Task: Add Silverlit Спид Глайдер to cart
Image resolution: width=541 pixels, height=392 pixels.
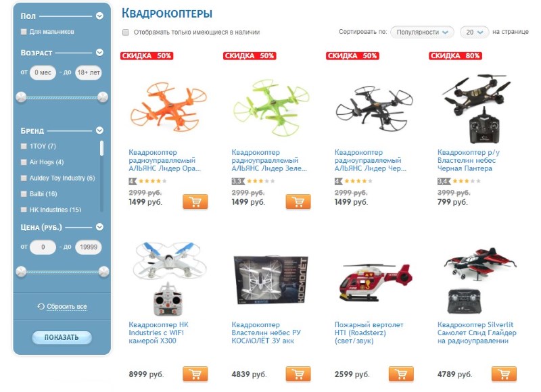Action: click(504, 374)
